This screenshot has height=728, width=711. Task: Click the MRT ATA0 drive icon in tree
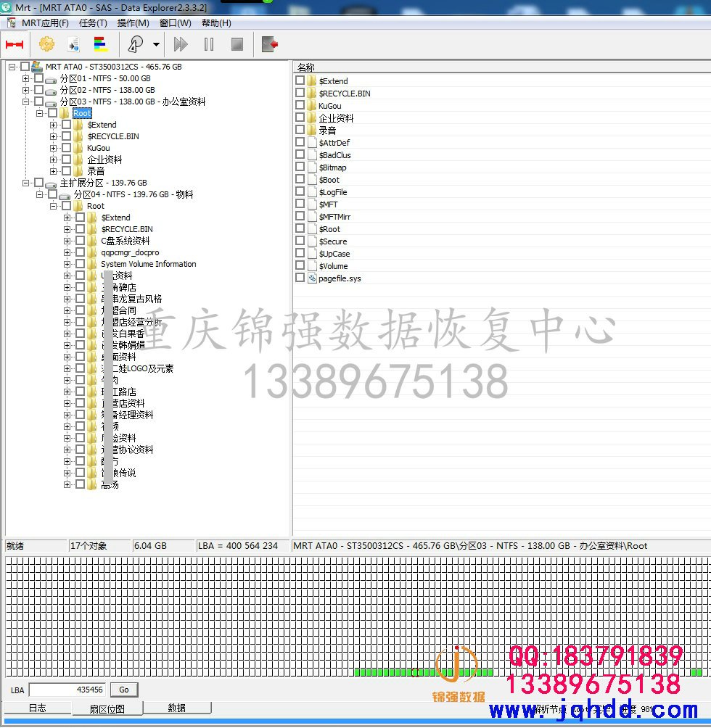pos(37,66)
